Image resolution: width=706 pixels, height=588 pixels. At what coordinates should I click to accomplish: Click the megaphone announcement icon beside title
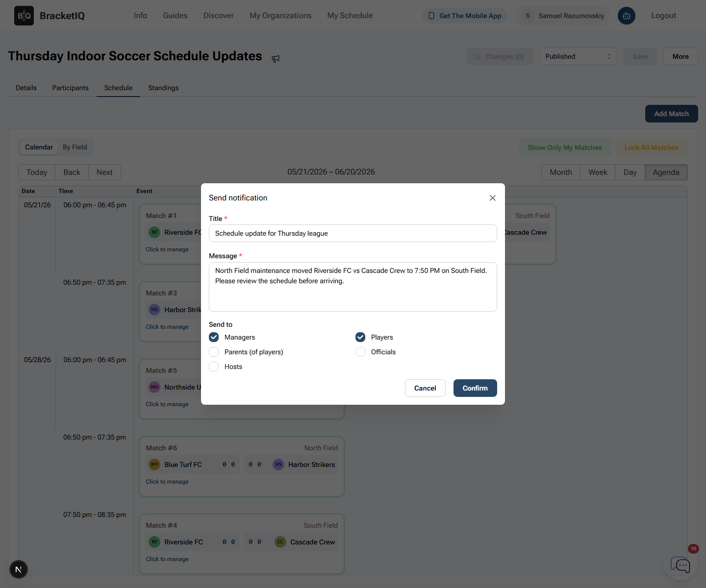tap(276, 59)
